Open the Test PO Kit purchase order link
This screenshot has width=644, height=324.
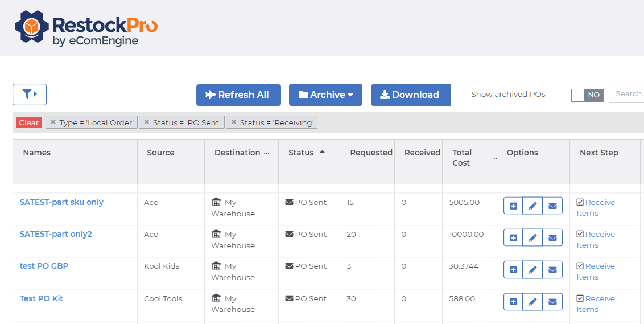click(x=42, y=298)
